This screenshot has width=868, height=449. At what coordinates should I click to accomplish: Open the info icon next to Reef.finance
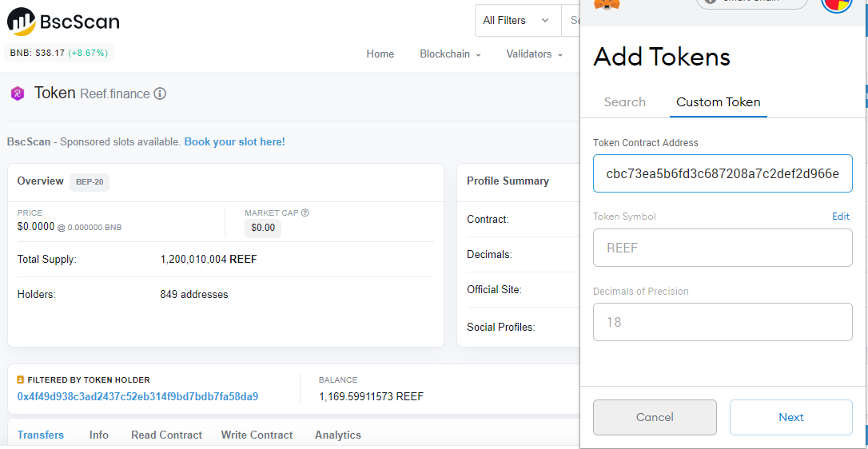[x=160, y=93]
